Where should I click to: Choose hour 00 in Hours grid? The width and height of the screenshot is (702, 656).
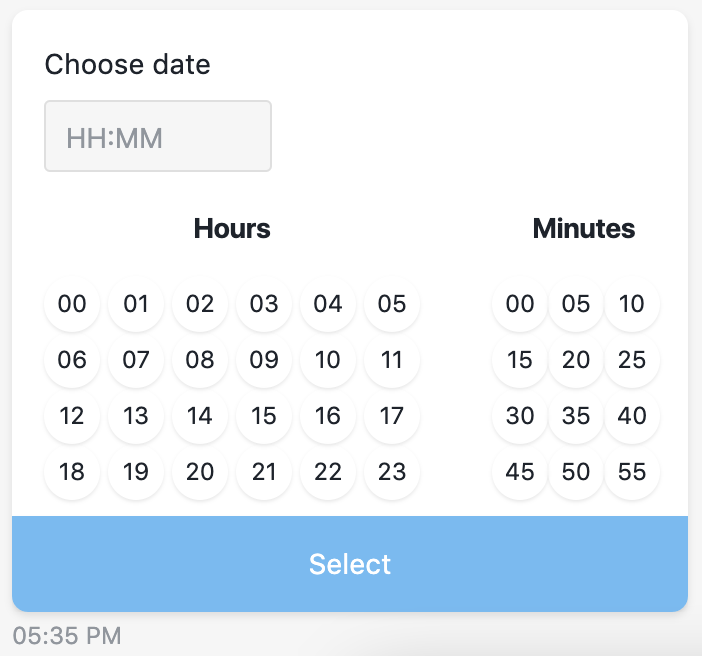[x=72, y=304]
